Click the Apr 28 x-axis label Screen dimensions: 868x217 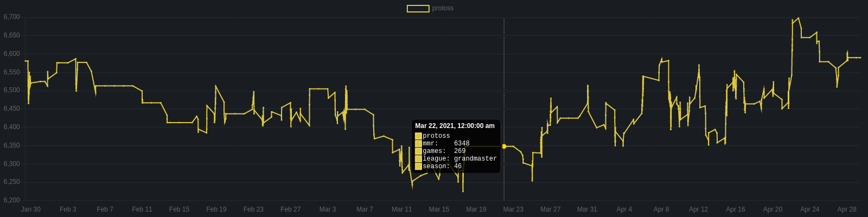pos(847,209)
